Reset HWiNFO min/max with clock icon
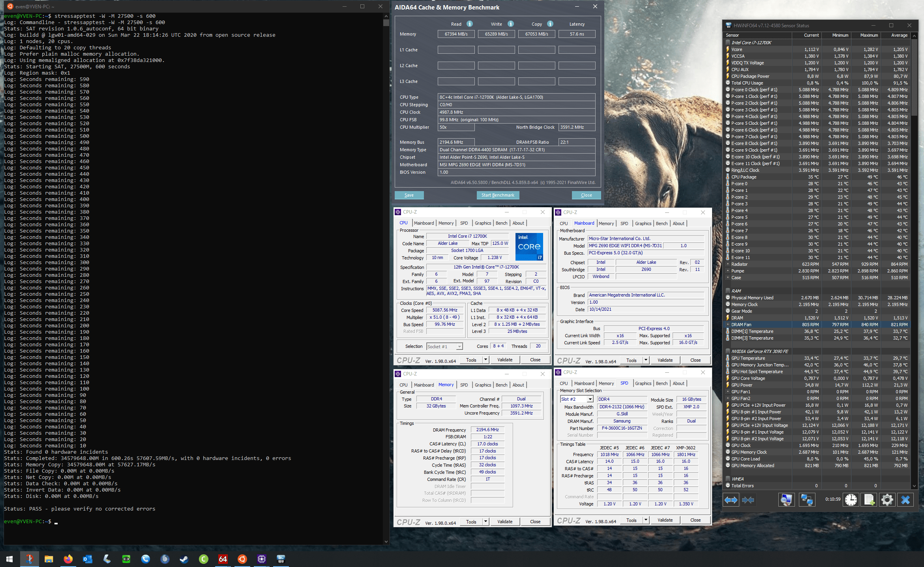Screen dimensions: 924x567 pos(851,500)
